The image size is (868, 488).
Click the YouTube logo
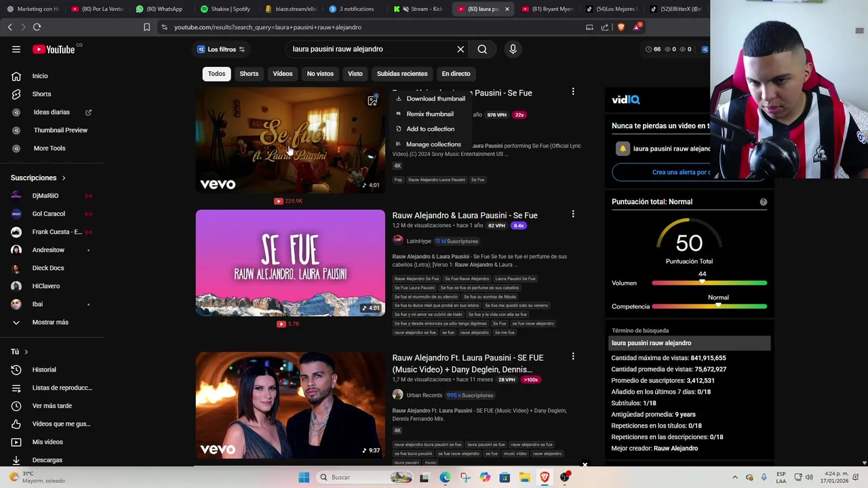tap(54, 49)
